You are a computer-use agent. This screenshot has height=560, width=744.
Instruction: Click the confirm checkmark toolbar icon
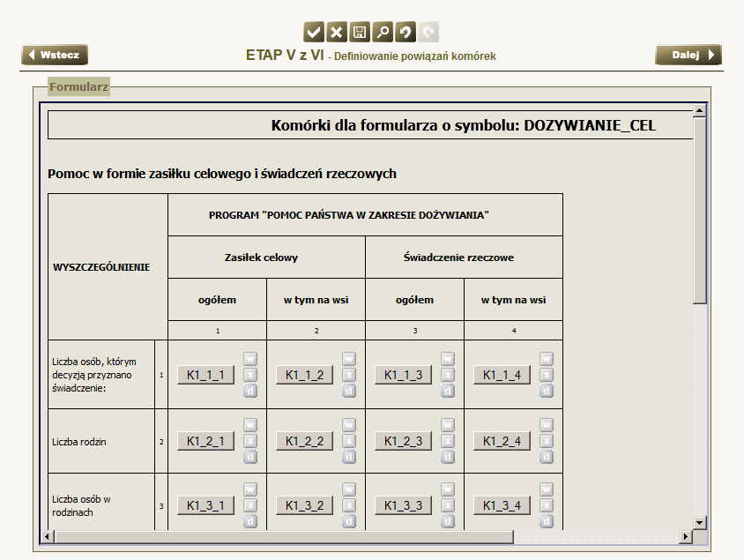[x=313, y=33]
